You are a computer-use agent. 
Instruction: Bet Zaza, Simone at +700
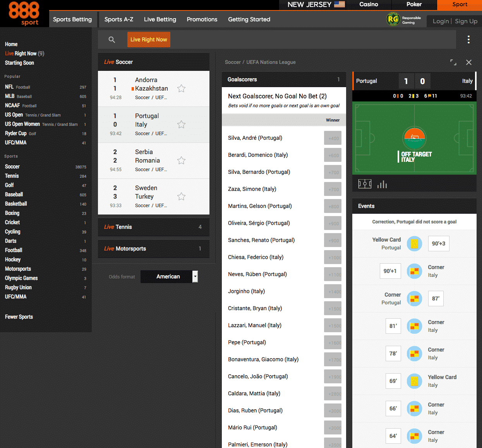tap(333, 189)
